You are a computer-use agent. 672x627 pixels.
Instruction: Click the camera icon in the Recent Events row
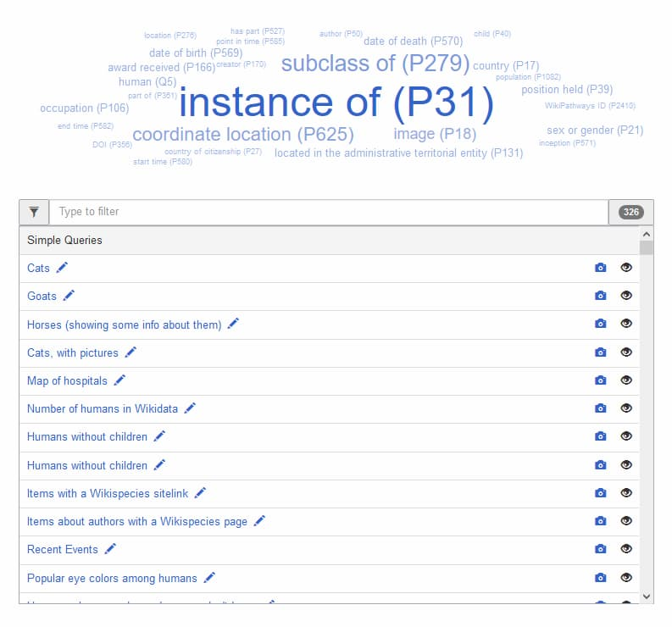tap(600, 549)
